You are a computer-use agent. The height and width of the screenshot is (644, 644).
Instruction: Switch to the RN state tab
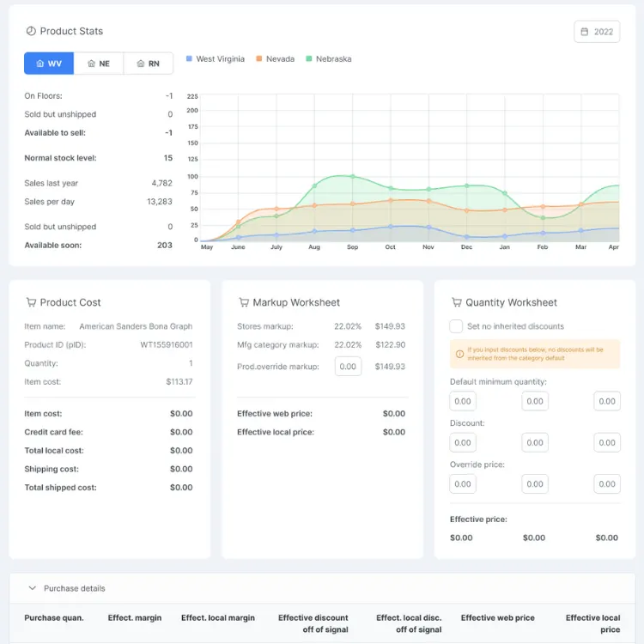148,64
